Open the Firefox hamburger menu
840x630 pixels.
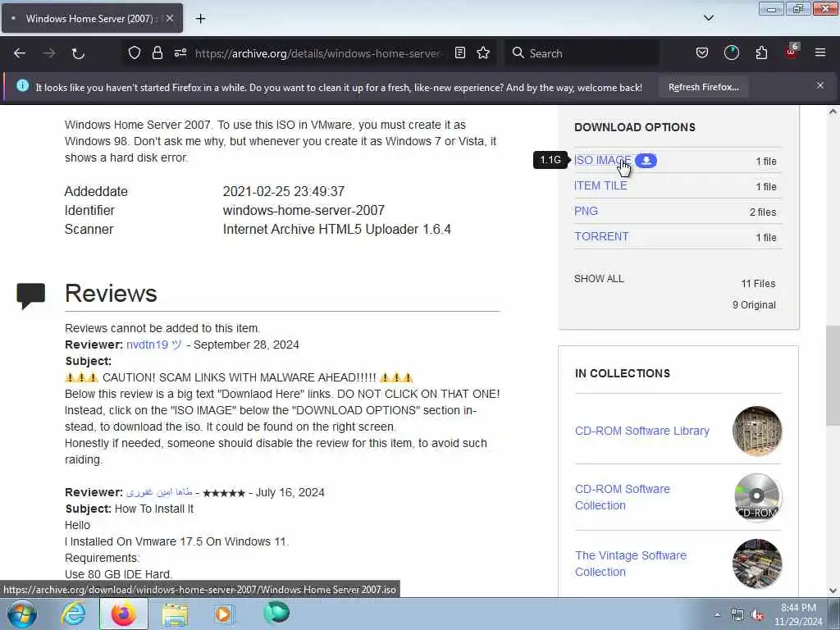(820, 52)
